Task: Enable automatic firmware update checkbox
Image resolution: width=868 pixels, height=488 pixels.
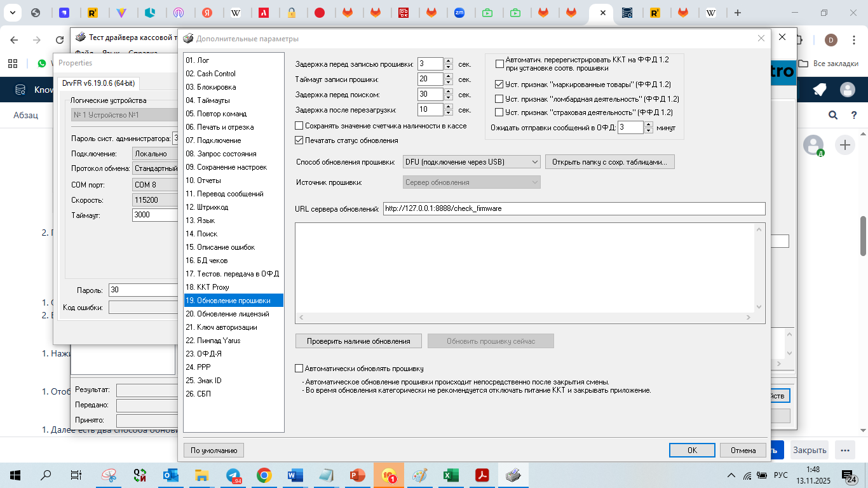Action: tap(299, 369)
